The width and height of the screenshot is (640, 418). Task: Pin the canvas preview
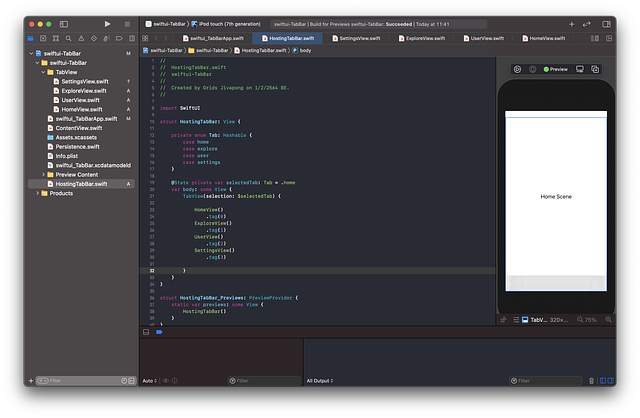(503, 320)
